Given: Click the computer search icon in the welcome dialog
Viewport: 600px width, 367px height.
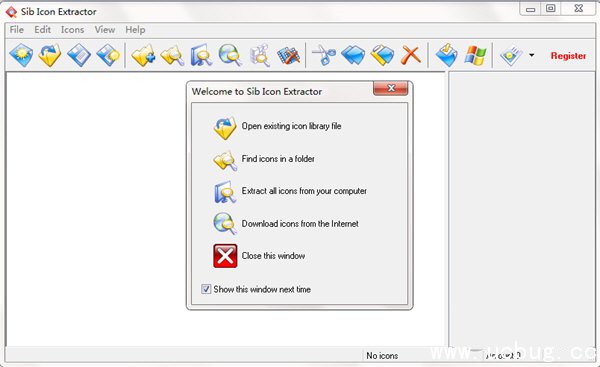Looking at the screenshot, I should tap(225, 192).
